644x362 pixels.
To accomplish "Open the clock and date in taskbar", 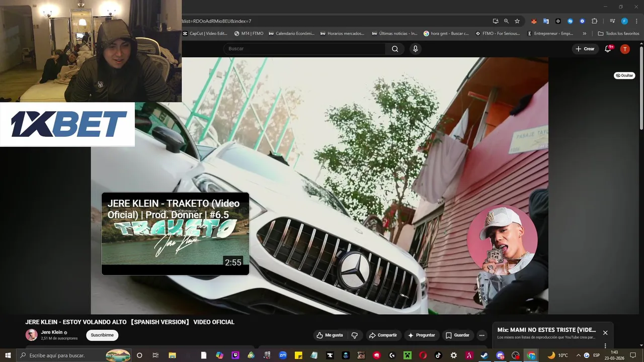I will [614, 355].
